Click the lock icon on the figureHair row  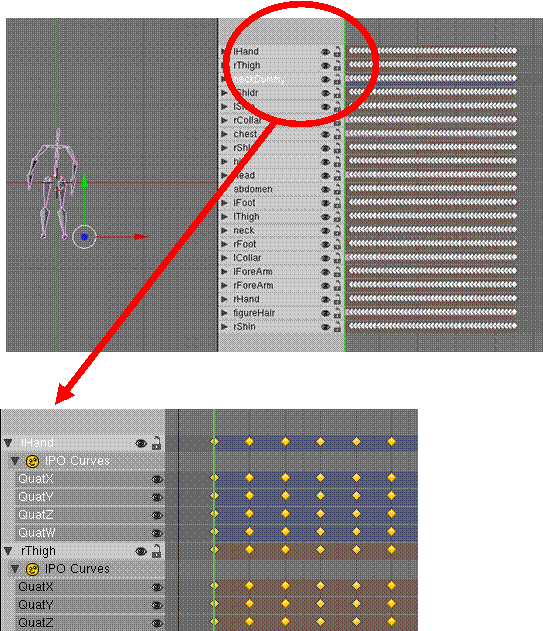point(337,313)
